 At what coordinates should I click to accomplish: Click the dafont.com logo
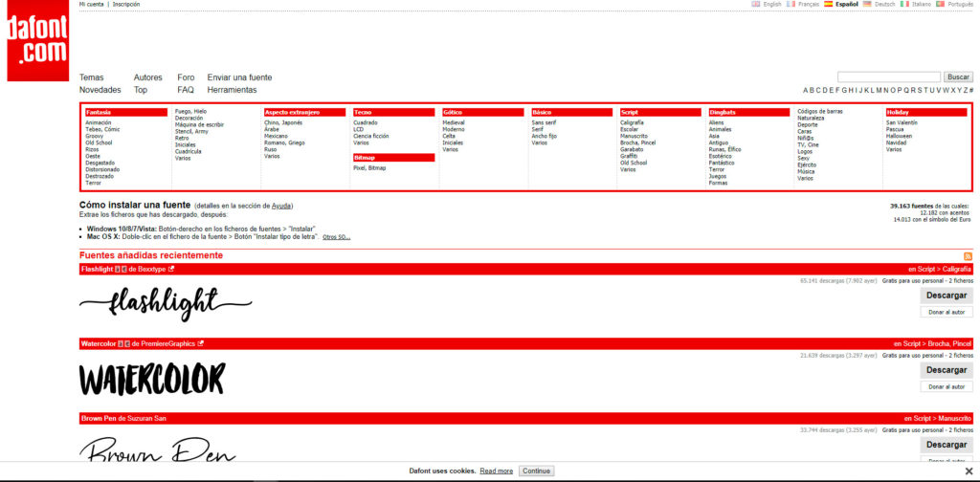coord(38,43)
